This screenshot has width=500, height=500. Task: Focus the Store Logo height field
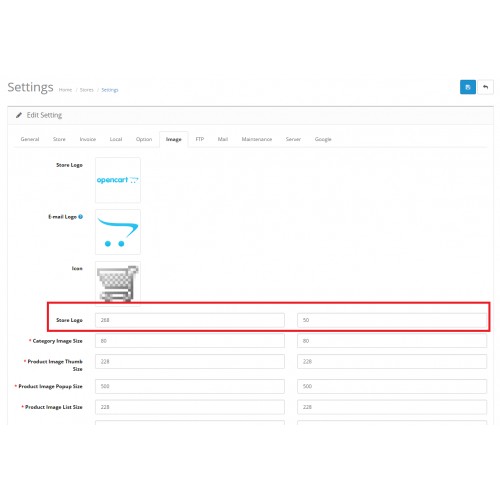click(392, 320)
